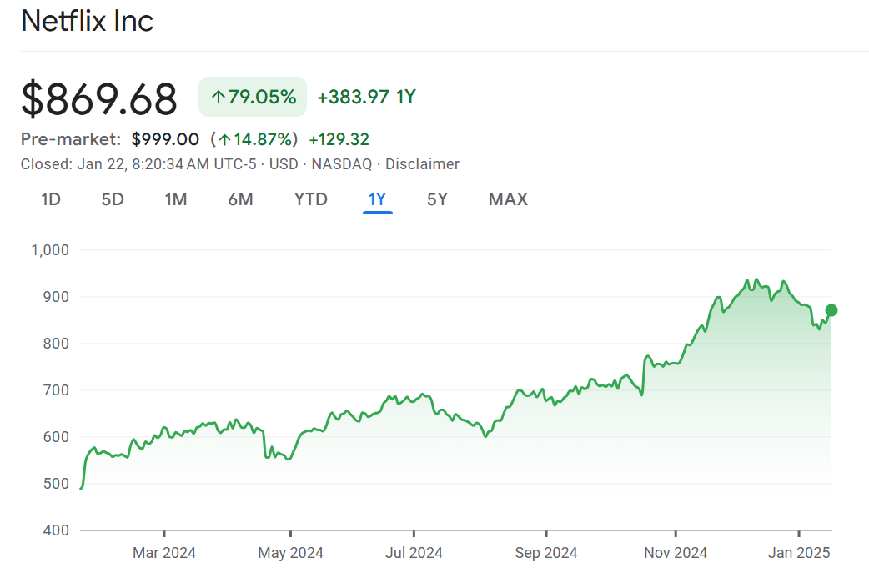Image resolution: width=869 pixels, height=588 pixels.
Task: Click the green dot at chart end
Action: click(x=831, y=310)
